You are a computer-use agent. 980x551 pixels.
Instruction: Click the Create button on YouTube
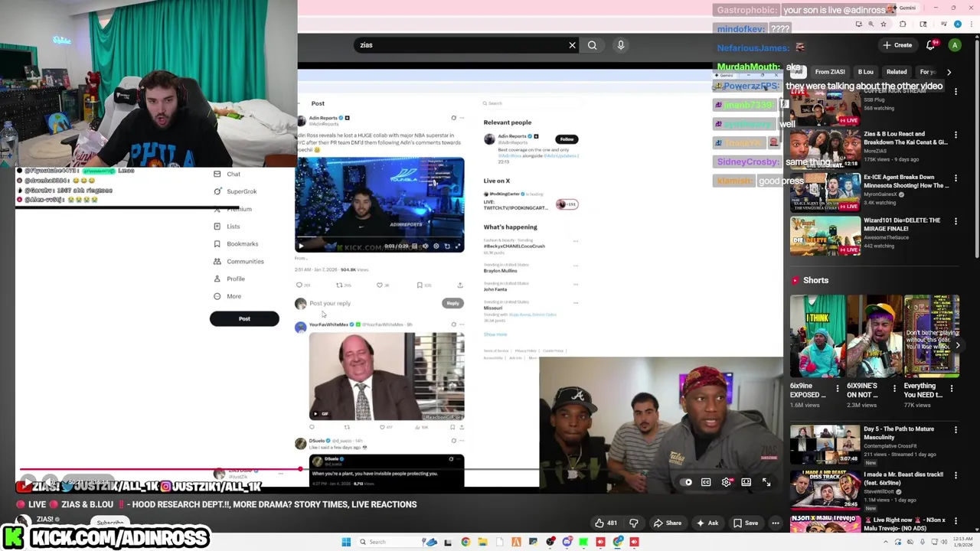pos(897,45)
